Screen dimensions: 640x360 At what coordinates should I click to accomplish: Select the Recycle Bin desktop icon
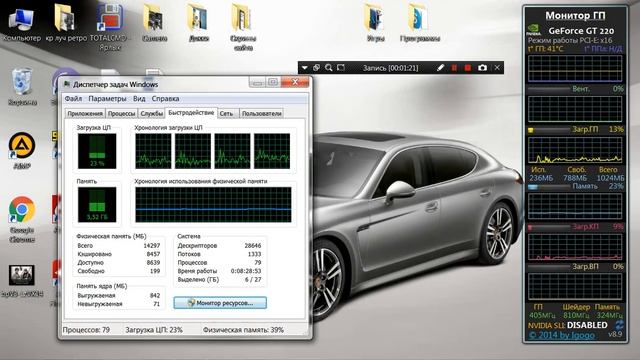(22, 87)
